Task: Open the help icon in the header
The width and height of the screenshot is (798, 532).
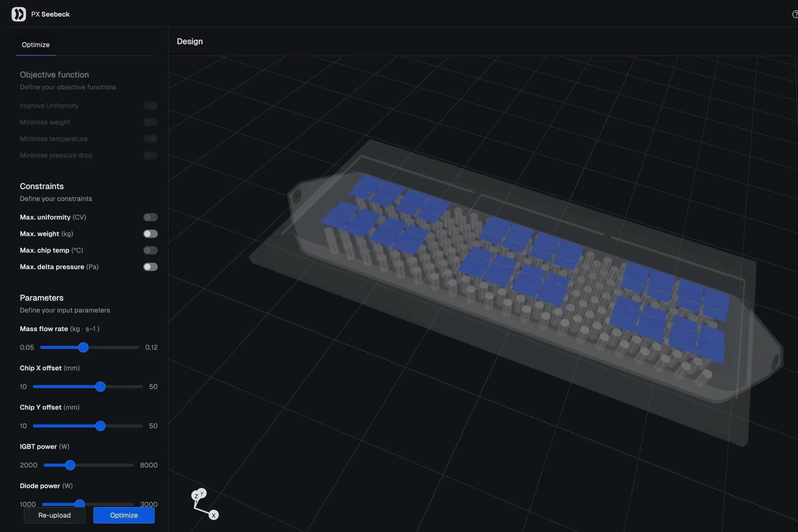Action: pyautogui.click(x=795, y=14)
